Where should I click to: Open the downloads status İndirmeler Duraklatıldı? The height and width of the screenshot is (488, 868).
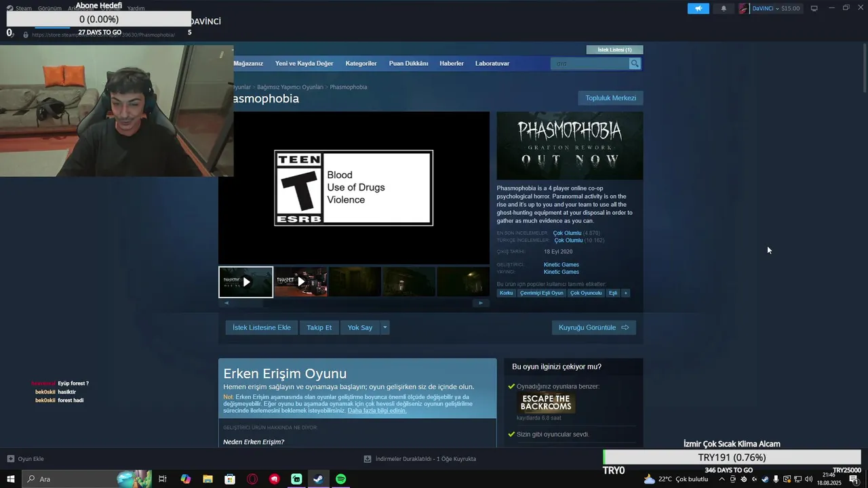tap(420, 459)
